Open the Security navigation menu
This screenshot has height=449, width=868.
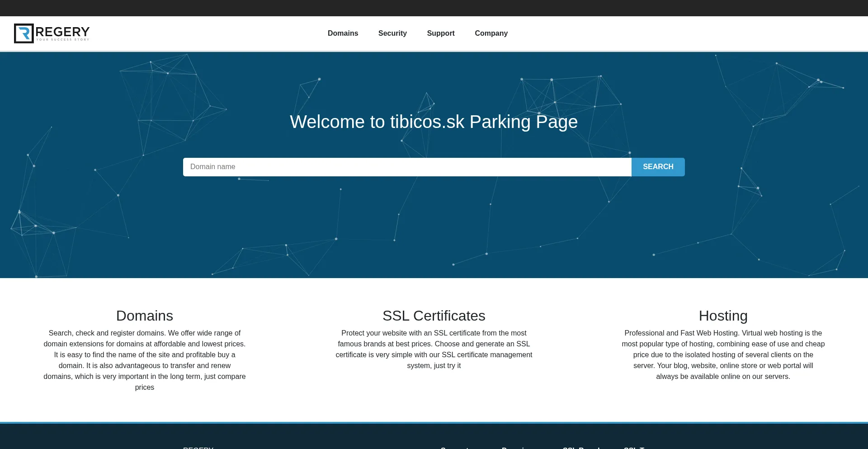point(392,33)
